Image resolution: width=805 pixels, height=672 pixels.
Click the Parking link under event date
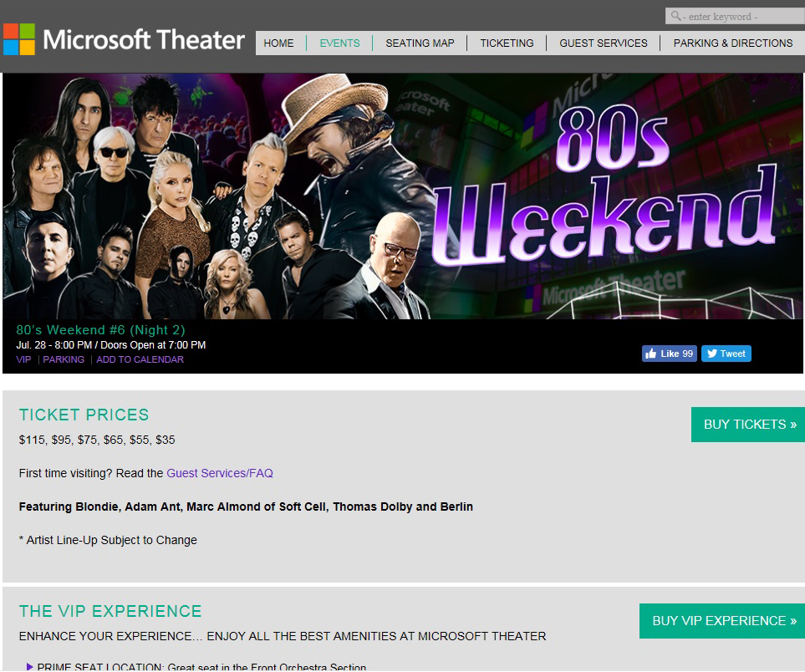(x=64, y=359)
